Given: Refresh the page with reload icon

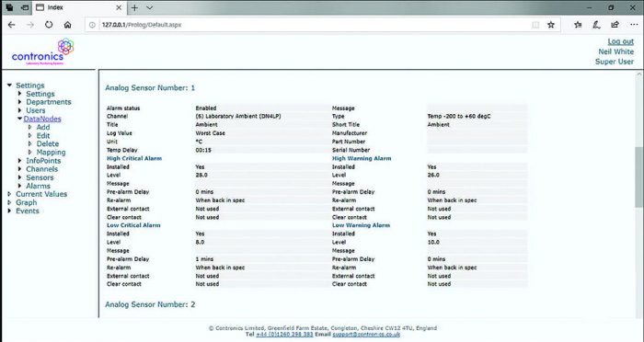Looking at the screenshot, I should tap(49, 25).
